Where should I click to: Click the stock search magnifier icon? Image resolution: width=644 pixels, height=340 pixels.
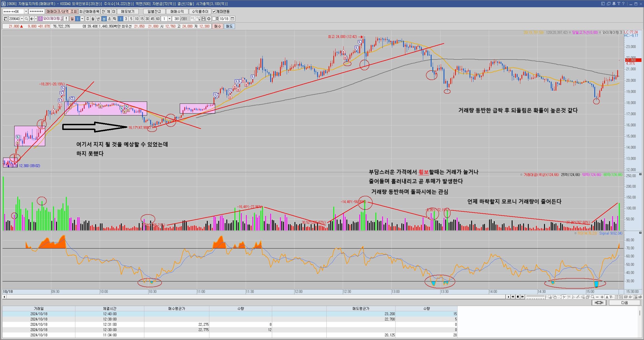point(26,19)
